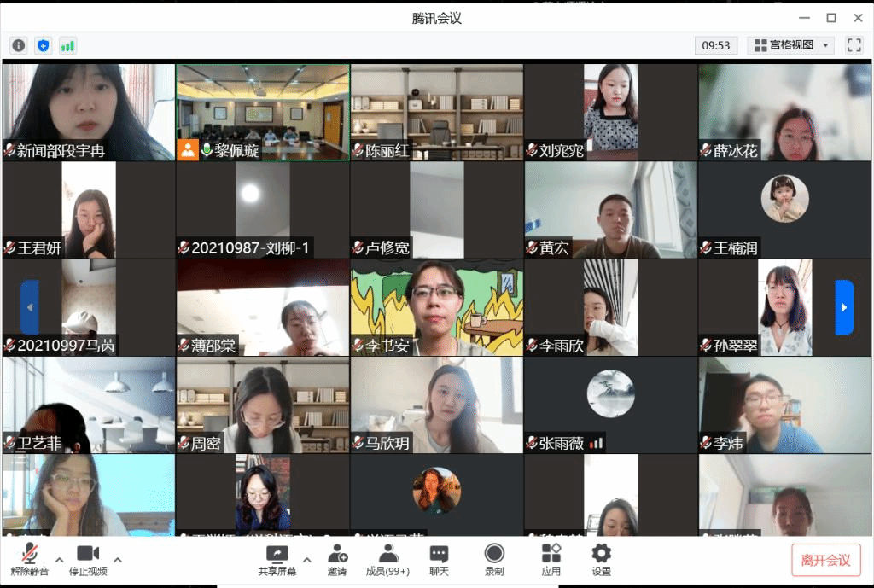Image resolution: width=874 pixels, height=588 pixels.
Task: Open the chat (聊天) panel
Action: (x=439, y=560)
